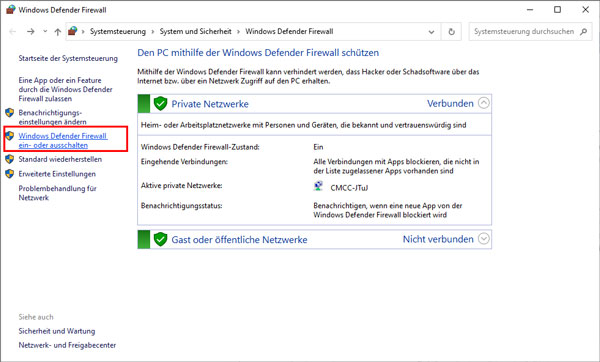Open Eine App oder ein Feature zulassen link
The width and height of the screenshot is (600, 362).
(65, 89)
